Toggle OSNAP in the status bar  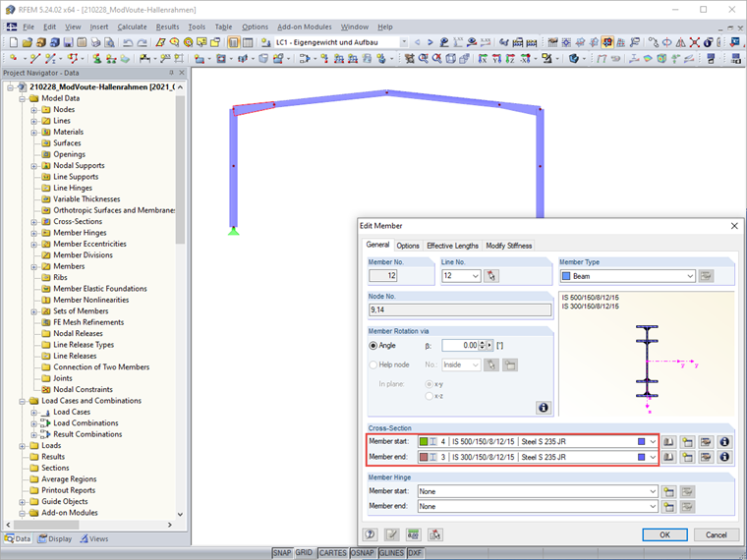pos(362,553)
